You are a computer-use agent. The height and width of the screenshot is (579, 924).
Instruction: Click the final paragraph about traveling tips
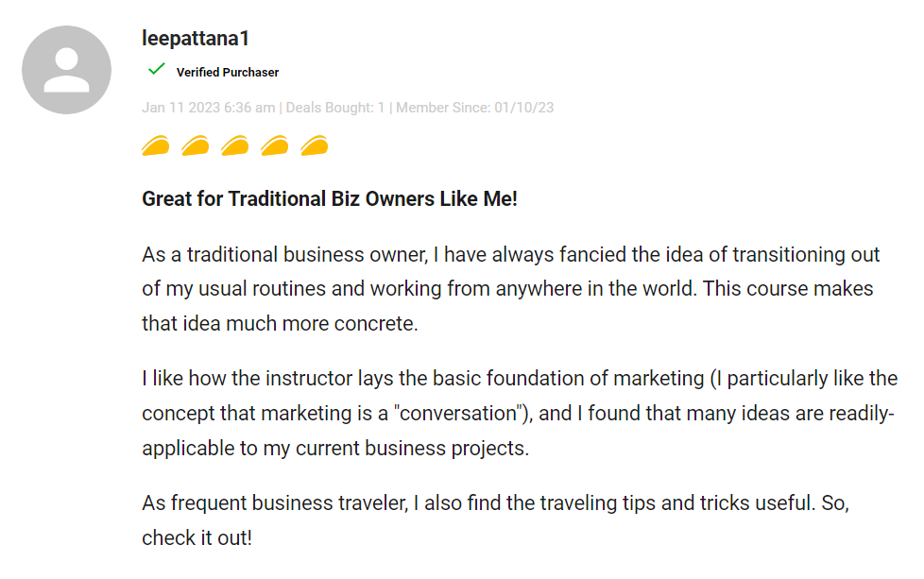(496, 520)
